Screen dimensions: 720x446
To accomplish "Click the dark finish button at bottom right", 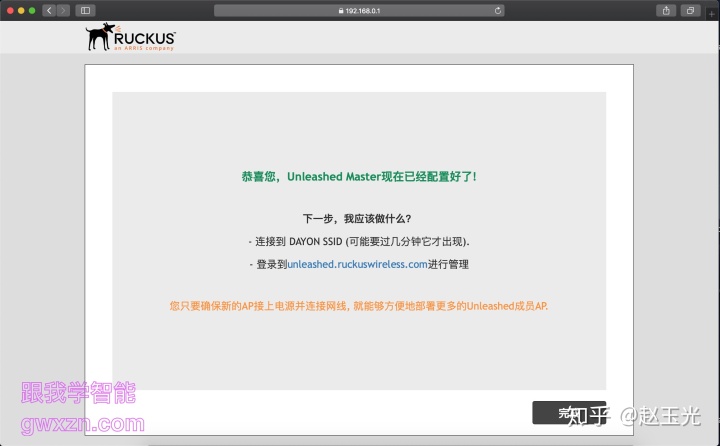I will pos(569,412).
